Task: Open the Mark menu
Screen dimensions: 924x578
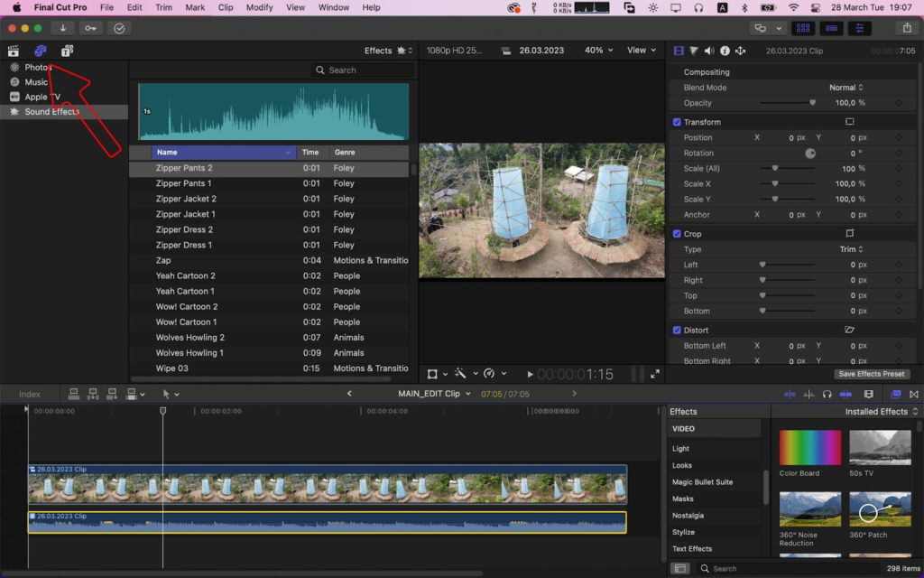Action: coord(195,7)
